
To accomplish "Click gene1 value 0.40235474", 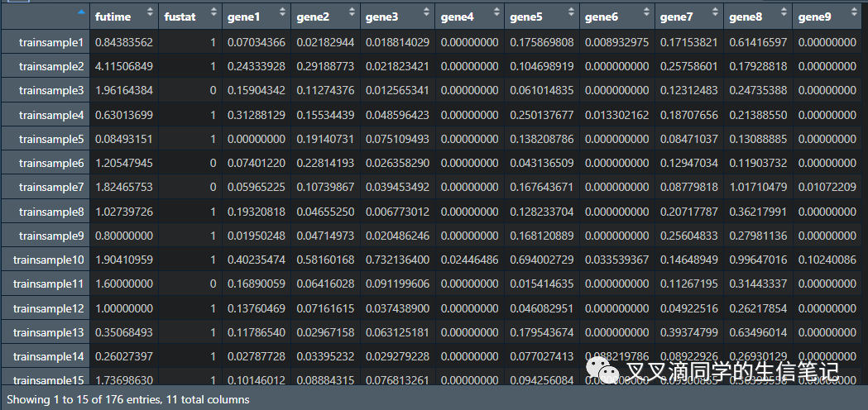I will pyautogui.click(x=257, y=260).
